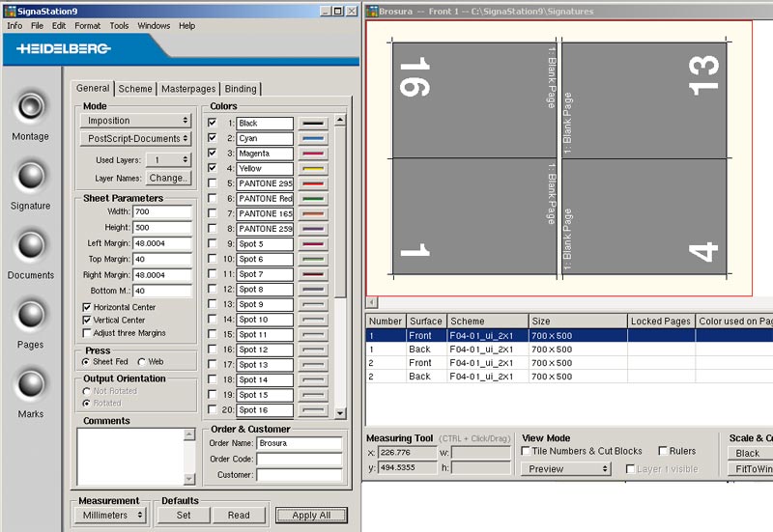Image resolution: width=773 pixels, height=532 pixels.
Task: Click the Order Name field
Action: click(300, 443)
